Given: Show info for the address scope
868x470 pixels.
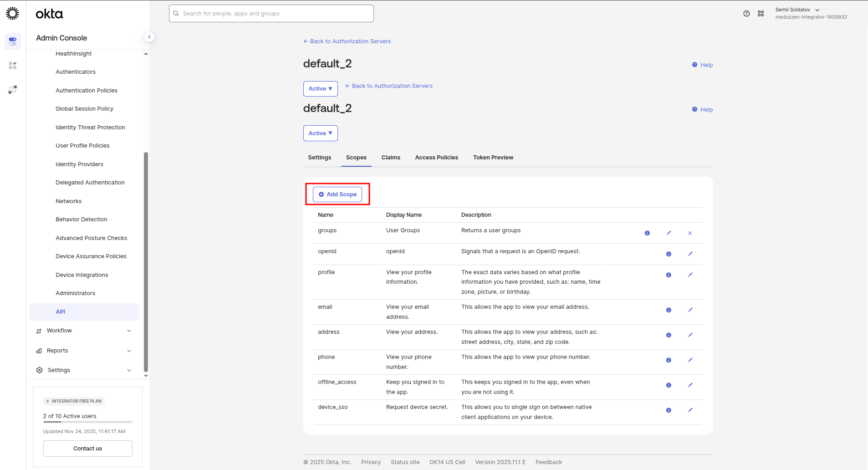Looking at the screenshot, I should (669, 335).
